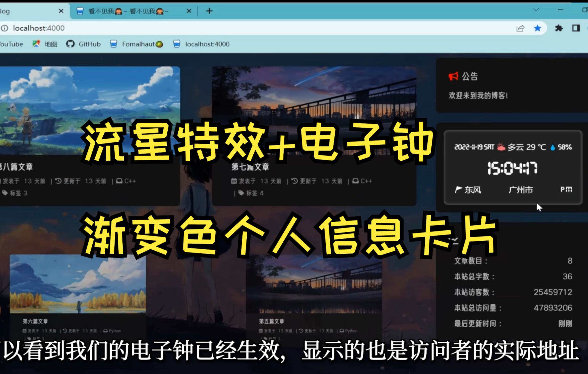Toggle the bookmark star
Viewport: 588px width, 374px height.
pyautogui.click(x=537, y=28)
